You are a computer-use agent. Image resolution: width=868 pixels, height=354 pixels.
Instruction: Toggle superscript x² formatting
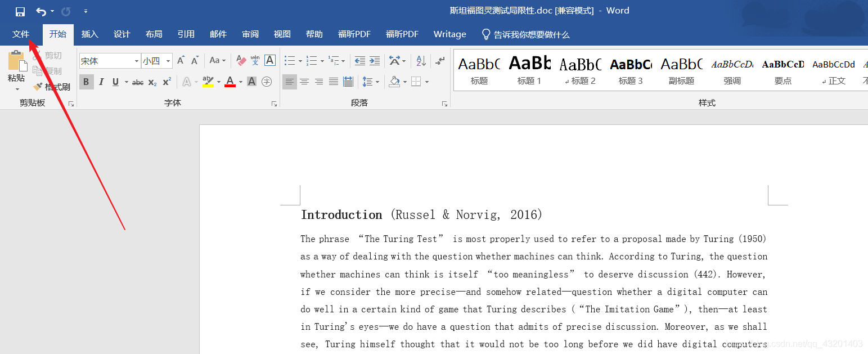[x=167, y=82]
